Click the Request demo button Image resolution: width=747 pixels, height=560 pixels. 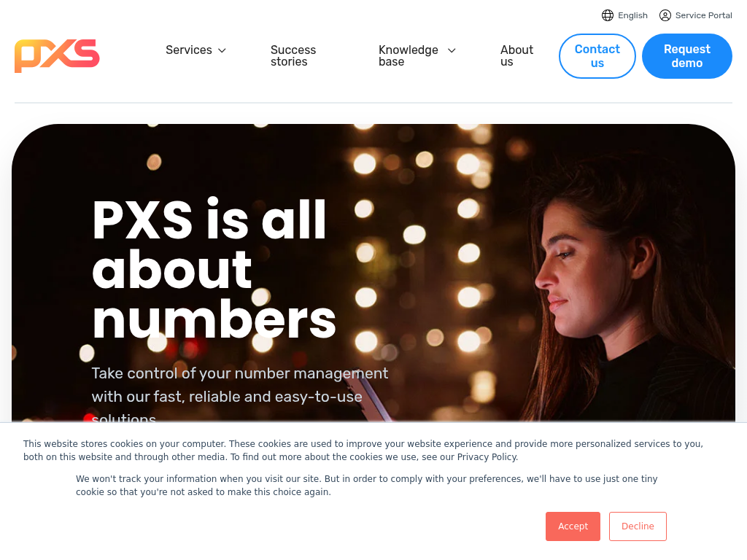(x=686, y=56)
